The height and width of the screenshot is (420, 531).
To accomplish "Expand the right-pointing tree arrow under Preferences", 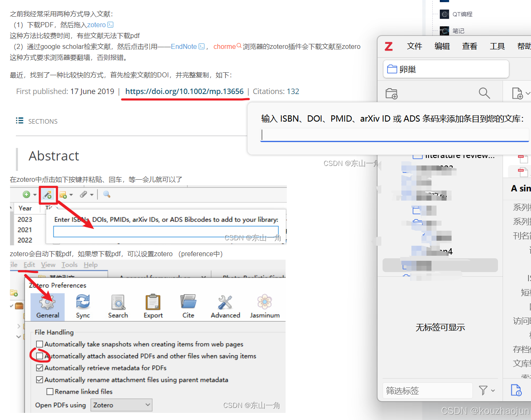I will point(19,326).
